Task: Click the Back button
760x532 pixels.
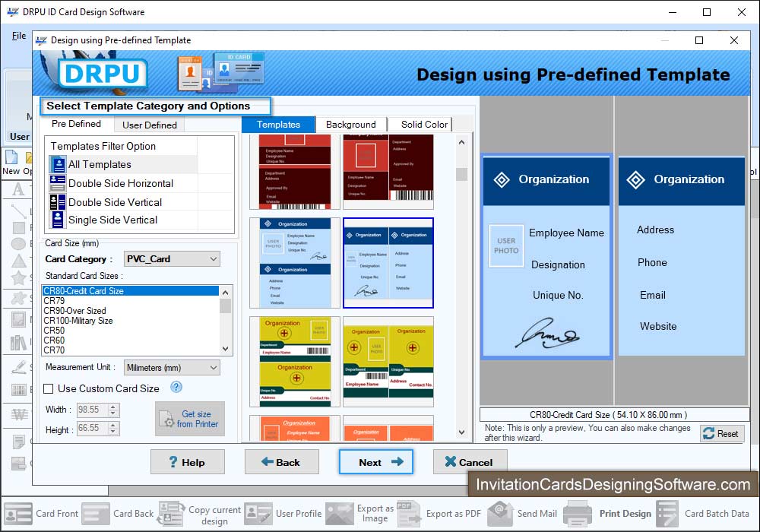Action: pyautogui.click(x=282, y=462)
